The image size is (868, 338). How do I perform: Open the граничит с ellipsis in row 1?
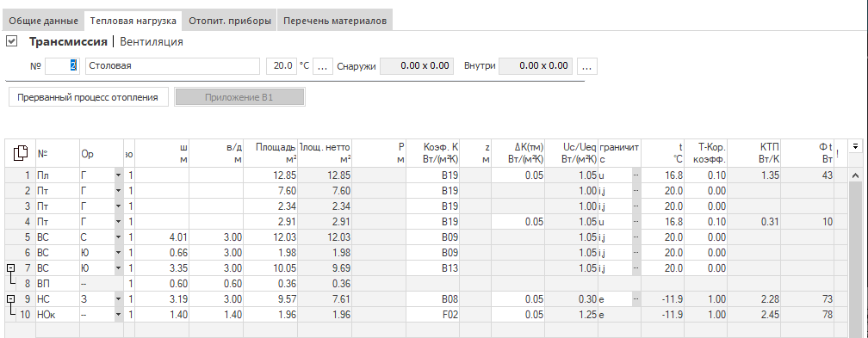click(x=635, y=175)
